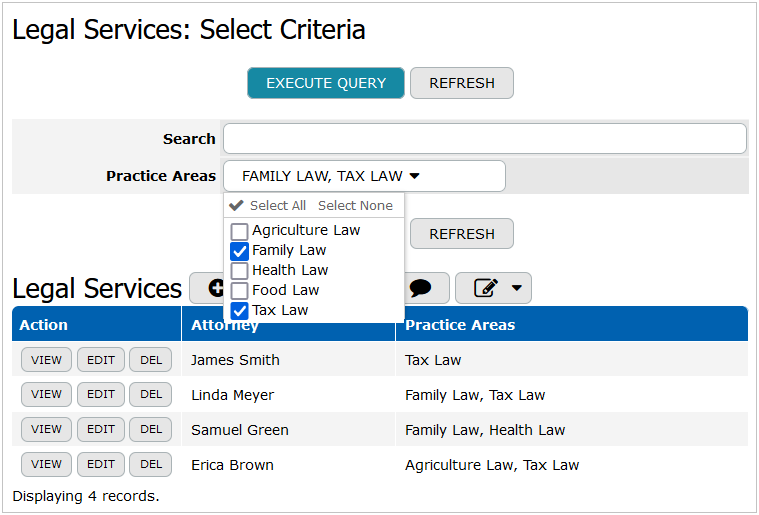Open the Practice Areas dropdown
Viewport: 759px width, 515px height.
pyautogui.click(x=364, y=176)
